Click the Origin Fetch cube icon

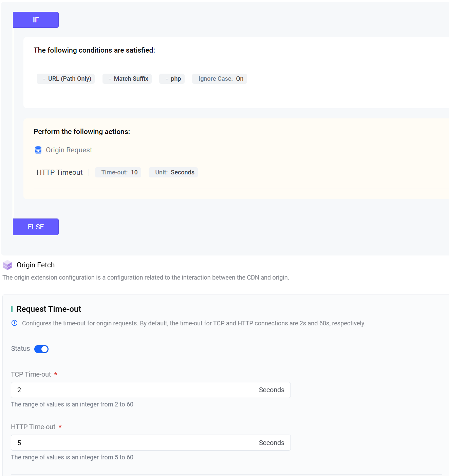click(x=7, y=265)
